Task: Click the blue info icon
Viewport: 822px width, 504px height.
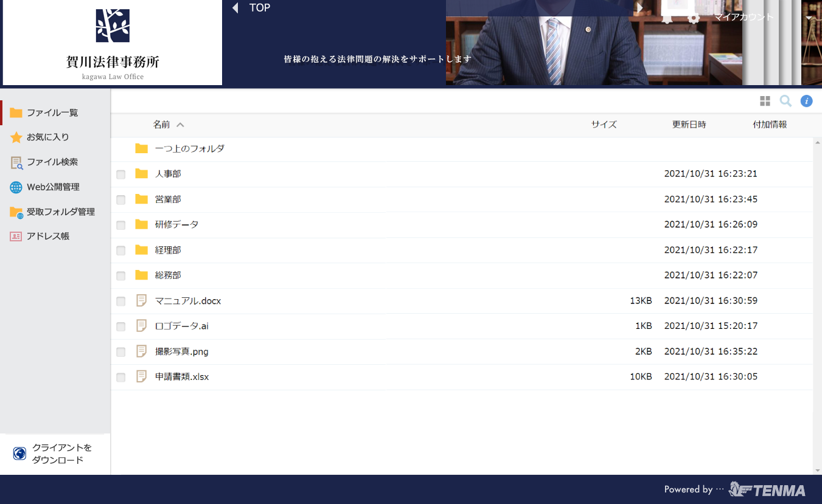Action: (806, 101)
